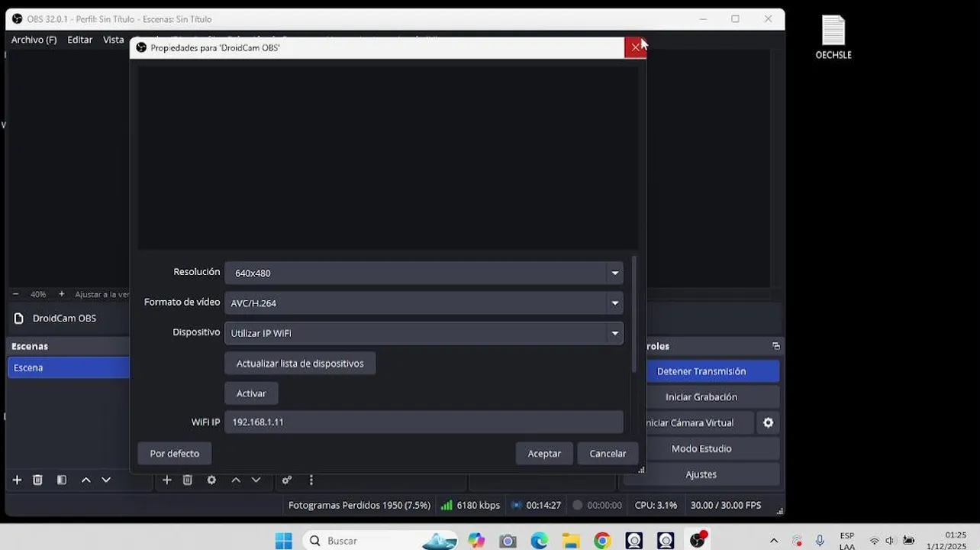Click the recording status dot beside 00:00:00
Image resolution: width=980 pixels, height=550 pixels.
click(578, 505)
